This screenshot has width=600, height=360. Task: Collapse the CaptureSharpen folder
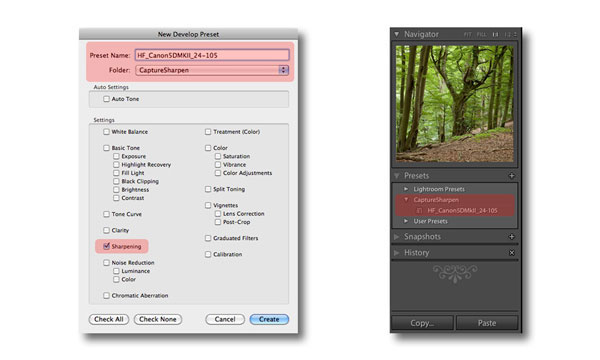click(406, 200)
